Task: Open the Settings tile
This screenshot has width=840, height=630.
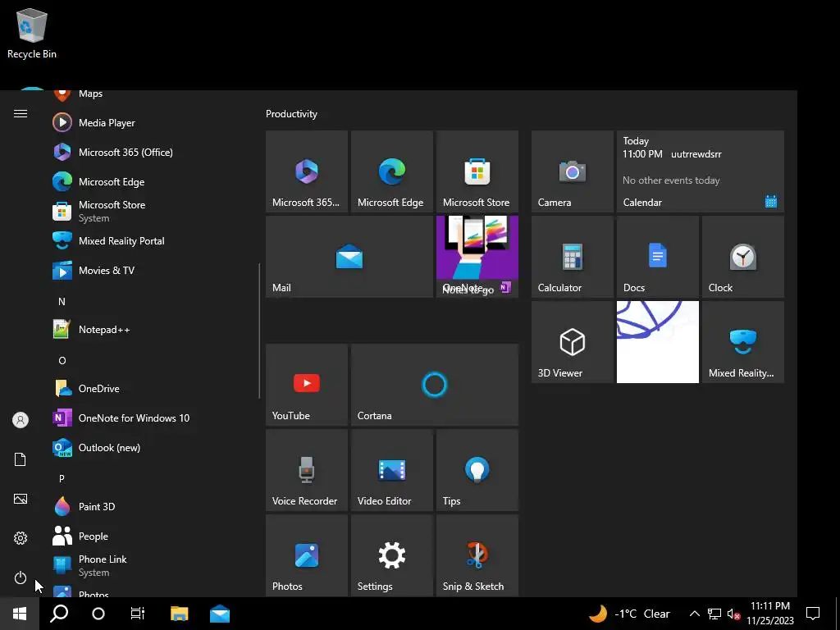Action: pyautogui.click(x=391, y=555)
